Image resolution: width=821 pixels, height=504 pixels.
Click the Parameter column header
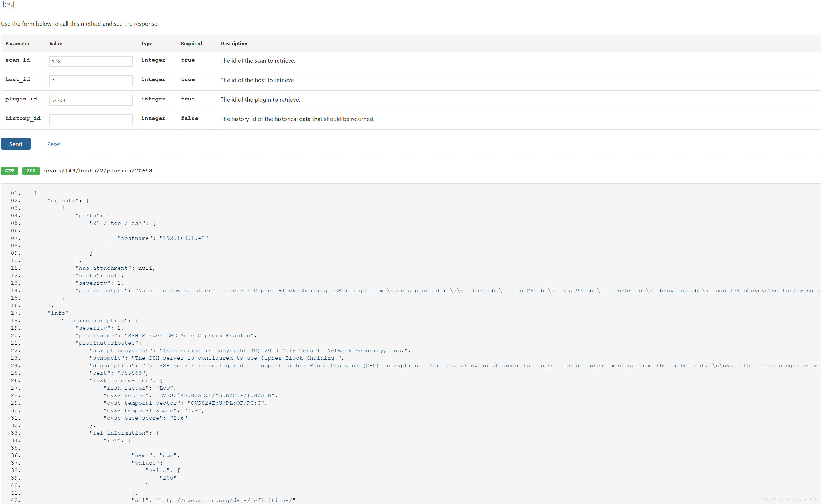(17, 43)
